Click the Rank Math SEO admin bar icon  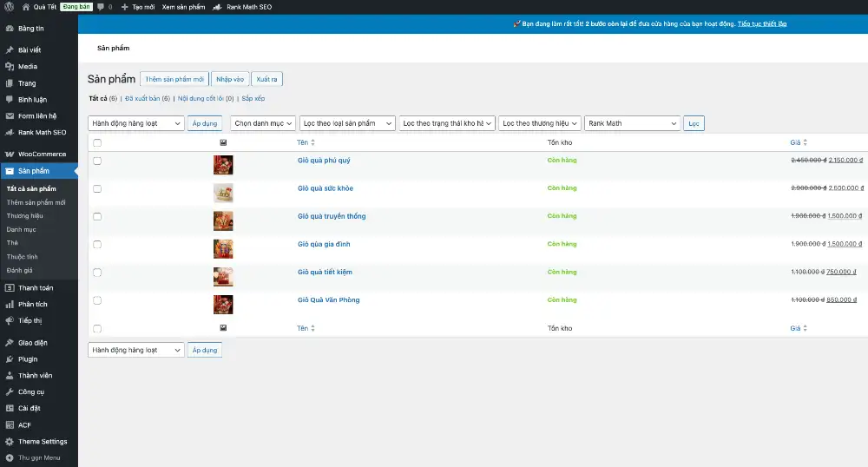point(218,7)
